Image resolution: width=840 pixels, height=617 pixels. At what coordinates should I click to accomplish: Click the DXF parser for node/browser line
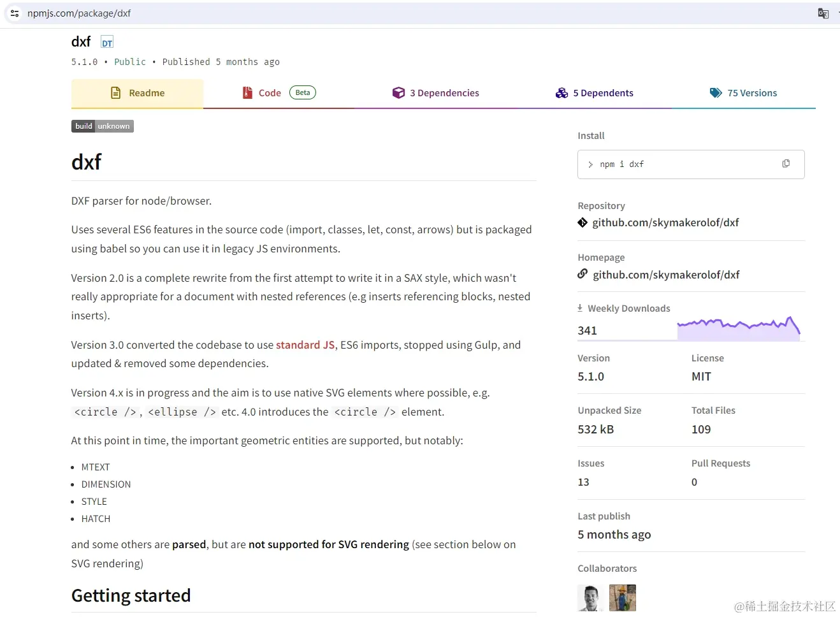pos(141,201)
